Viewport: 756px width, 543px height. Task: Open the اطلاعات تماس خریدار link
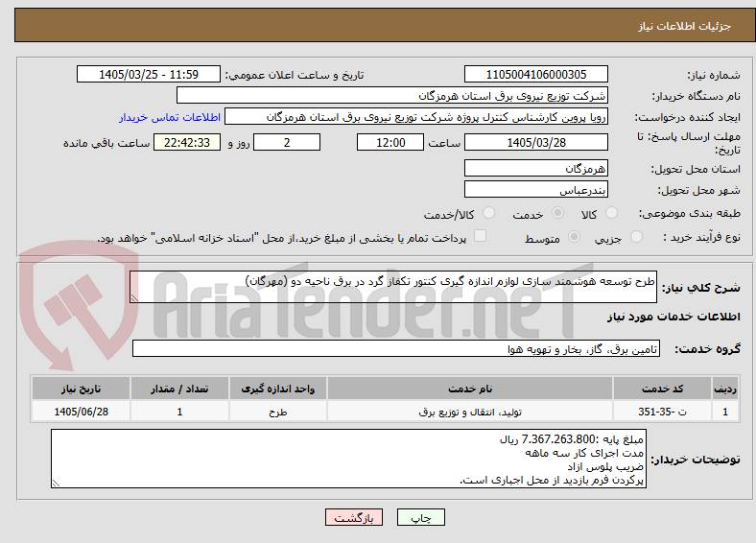pos(170,117)
